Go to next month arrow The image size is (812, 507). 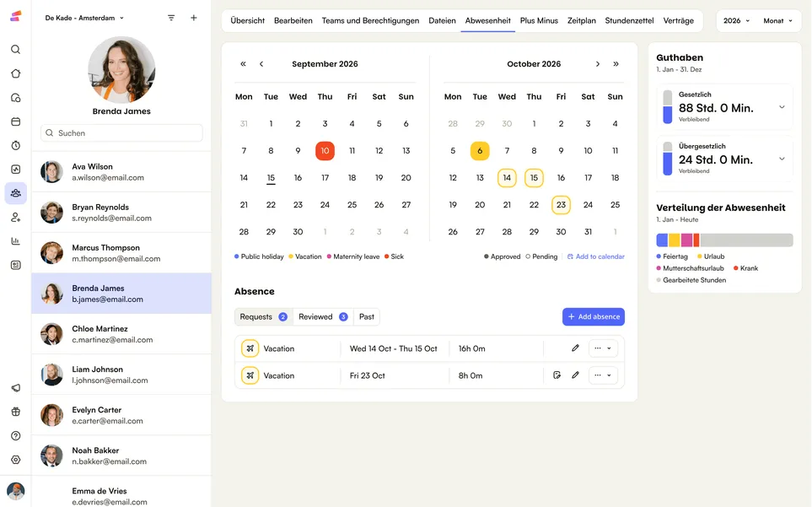[598, 64]
